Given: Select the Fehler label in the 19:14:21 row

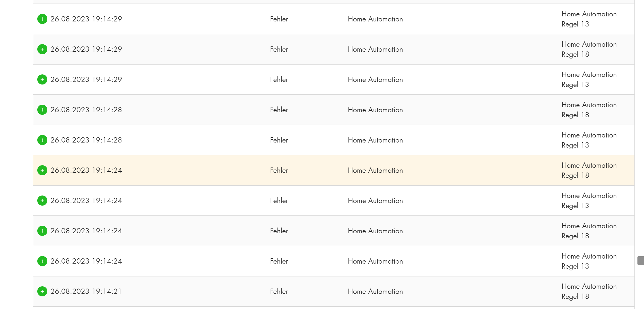Looking at the screenshot, I should (x=279, y=291).
